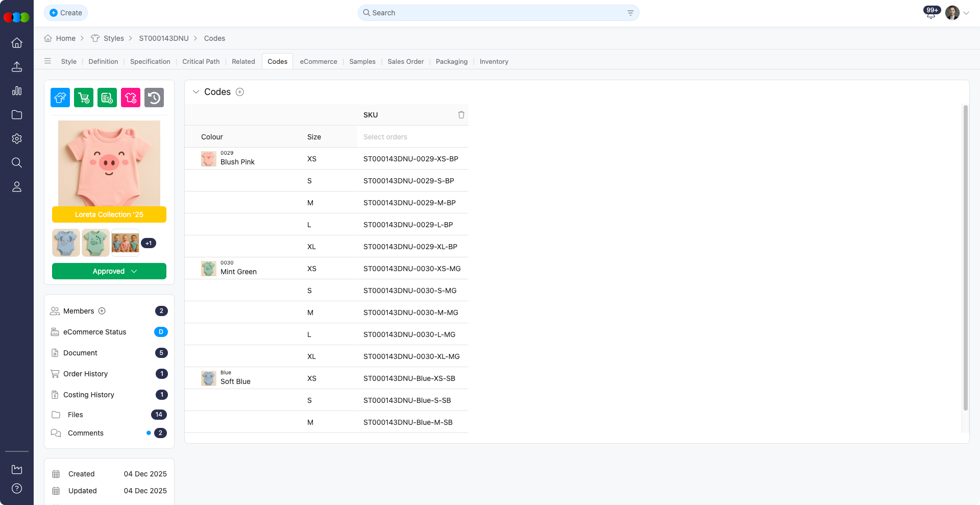Image resolution: width=980 pixels, height=505 pixels.
Task: Select the Mint Green colour swatch thumbnail
Action: pos(208,269)
